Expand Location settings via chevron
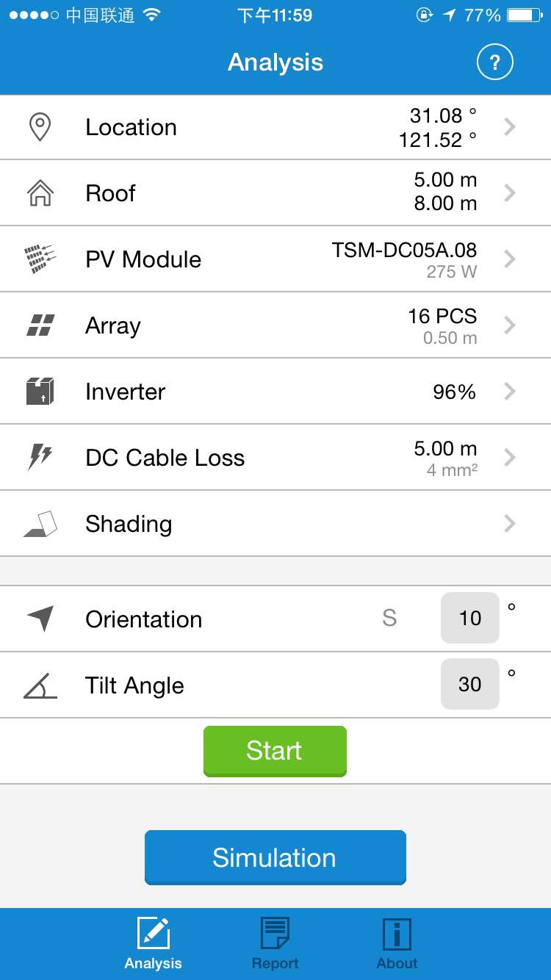This screenshot has height=980, width=551. [510, 127]
